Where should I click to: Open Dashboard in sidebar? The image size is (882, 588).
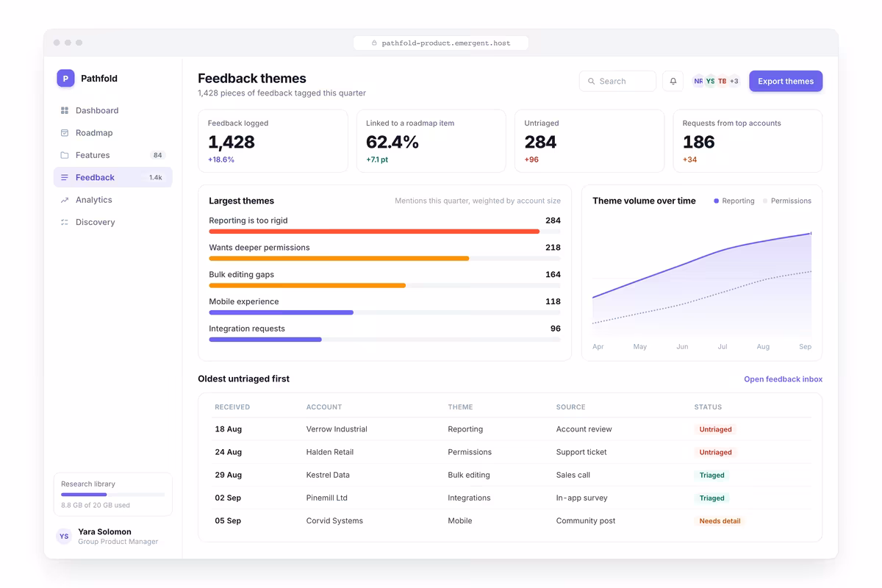tap(112, 110)
